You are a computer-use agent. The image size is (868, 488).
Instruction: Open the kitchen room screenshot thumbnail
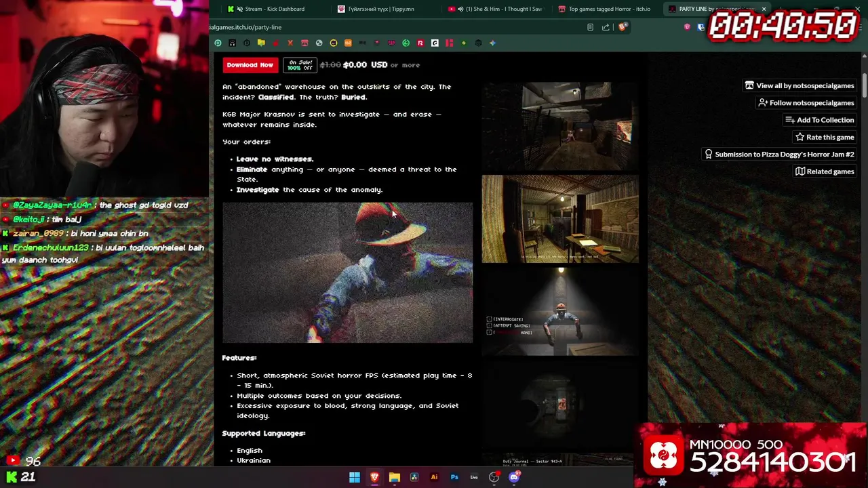click(560, 219)
